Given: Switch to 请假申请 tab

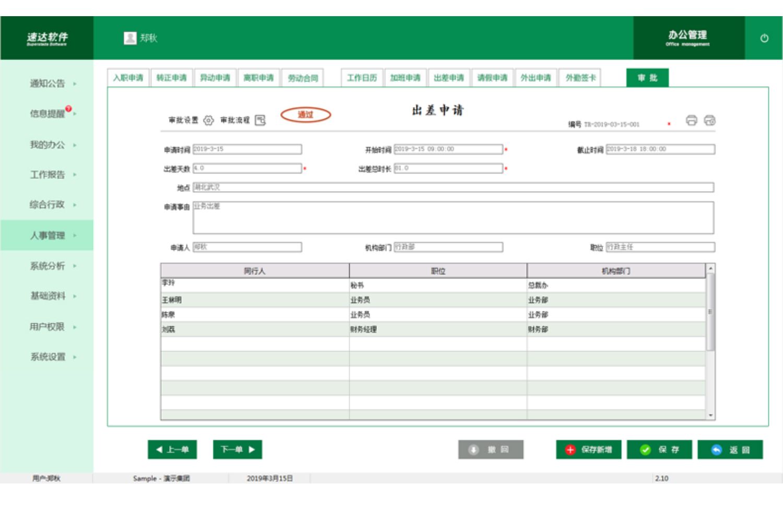Looking at the screenshot, I should (492, 78).
